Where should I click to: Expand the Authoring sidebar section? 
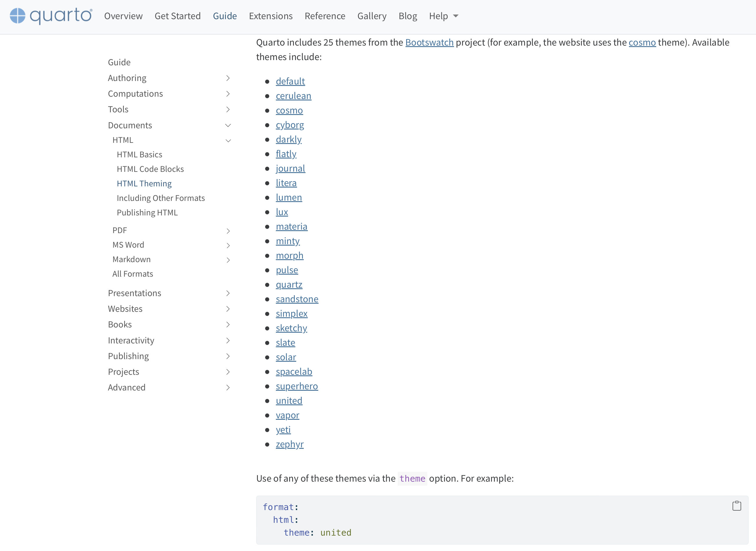[228, 78]
